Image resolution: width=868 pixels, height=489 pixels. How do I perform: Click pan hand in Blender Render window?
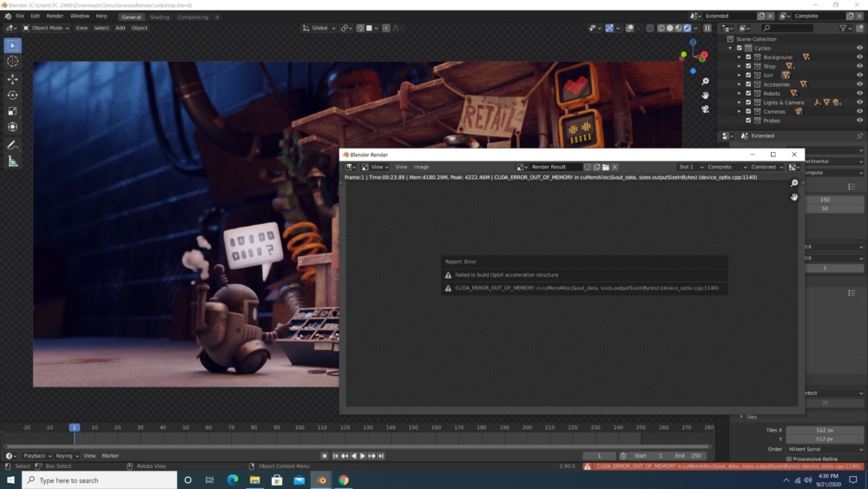pyautogui.click(x=794, y=196)
